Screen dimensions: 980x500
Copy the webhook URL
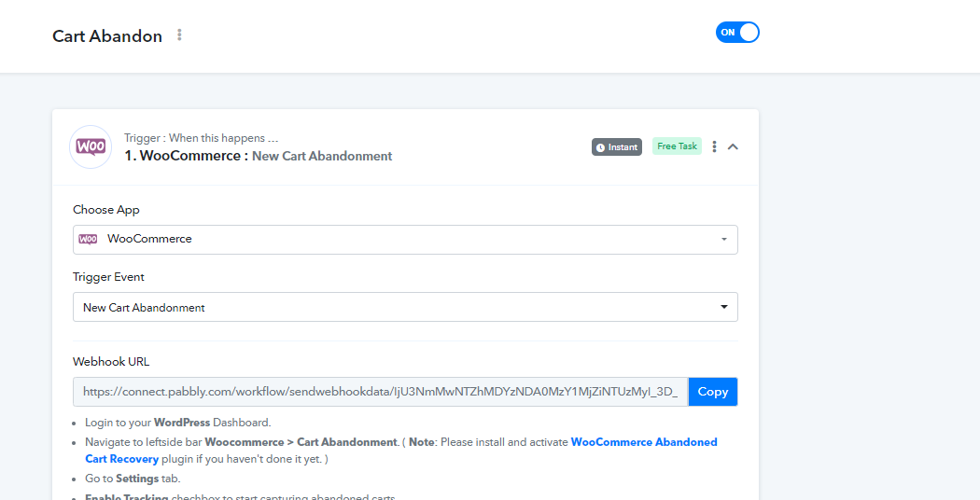(x=712, y=392)
